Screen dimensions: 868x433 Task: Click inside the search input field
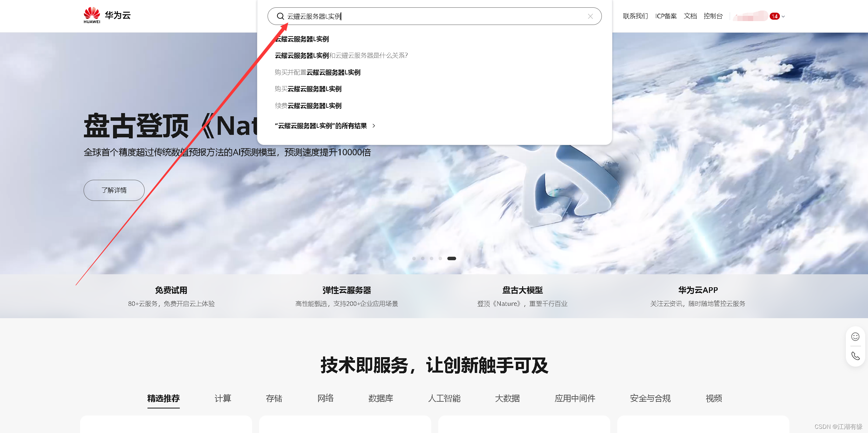click(x=421, y=16)
